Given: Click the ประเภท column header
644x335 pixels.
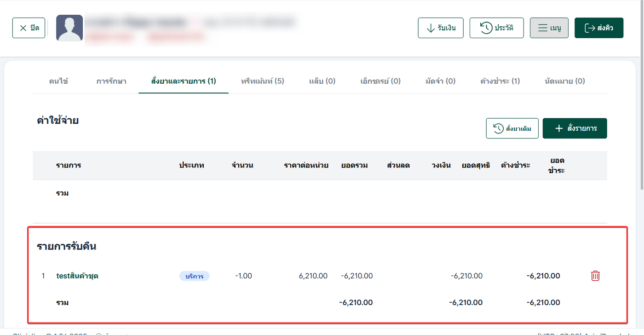Looking at the screenshot, I should click(x=191, y=165).
